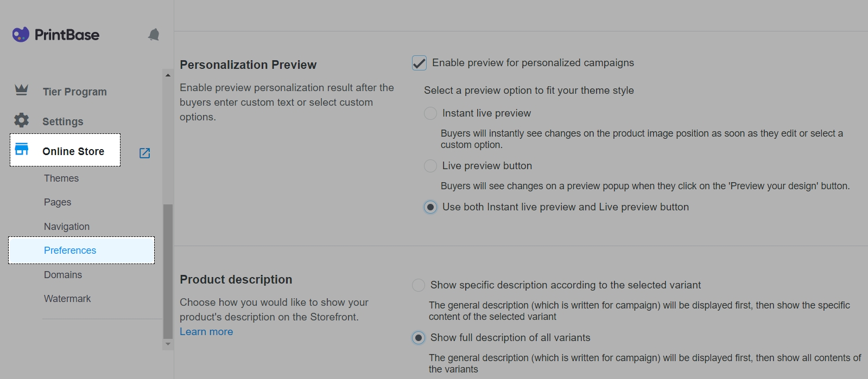Go to Navigation menu item
This screenshot has width=868, height=379.
point(67,227)
